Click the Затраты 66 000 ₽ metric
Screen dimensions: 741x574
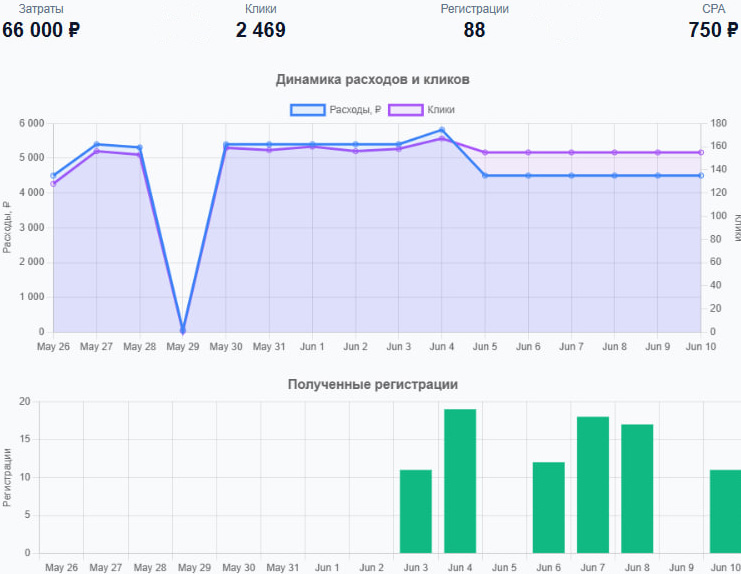click(x=41, y=29)
